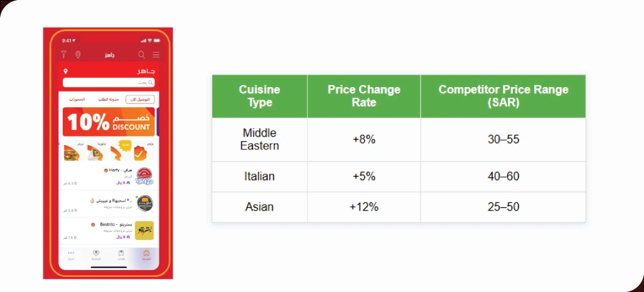Click the Cuisine Type table header
This screenshot has height=292, width=644.
tap(259, 96)
